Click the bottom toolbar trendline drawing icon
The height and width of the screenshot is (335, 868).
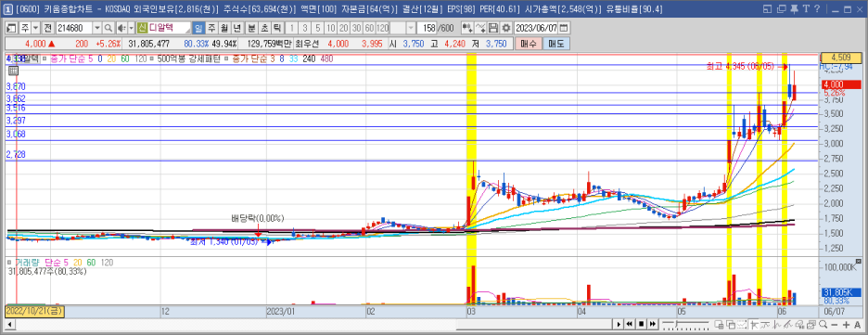[789, 324]
